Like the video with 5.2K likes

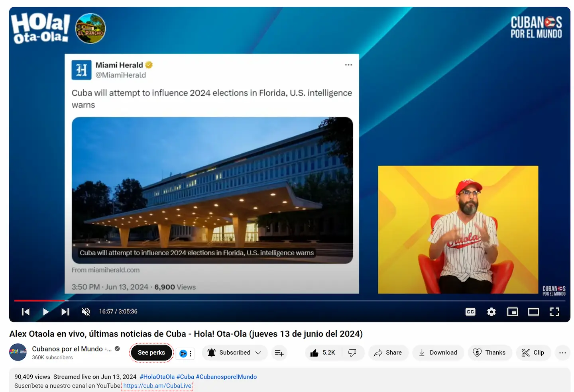(323, 353)
